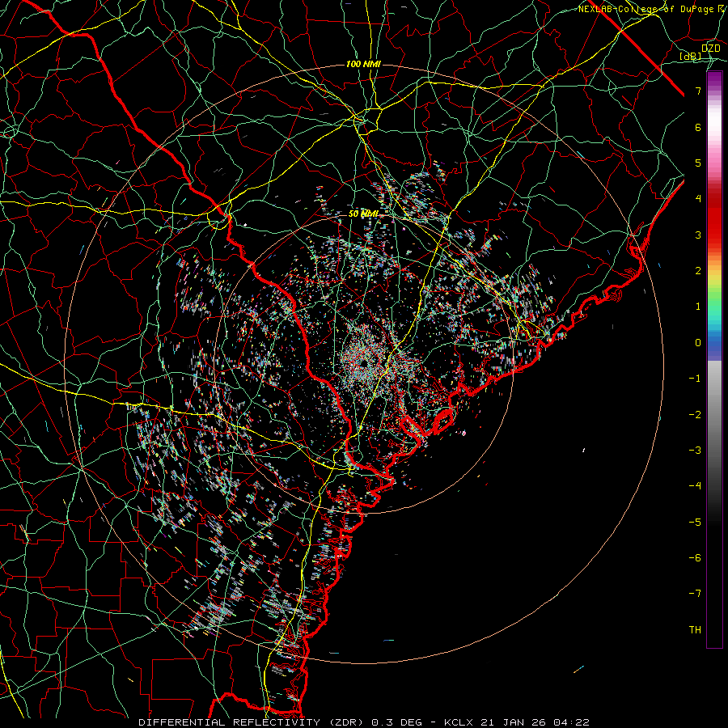Click the [dB] units label

coord(691,57)
